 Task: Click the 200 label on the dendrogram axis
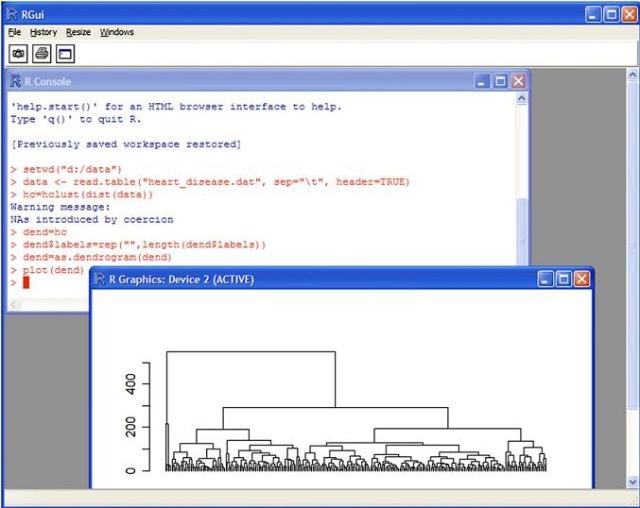click(131, 427)
